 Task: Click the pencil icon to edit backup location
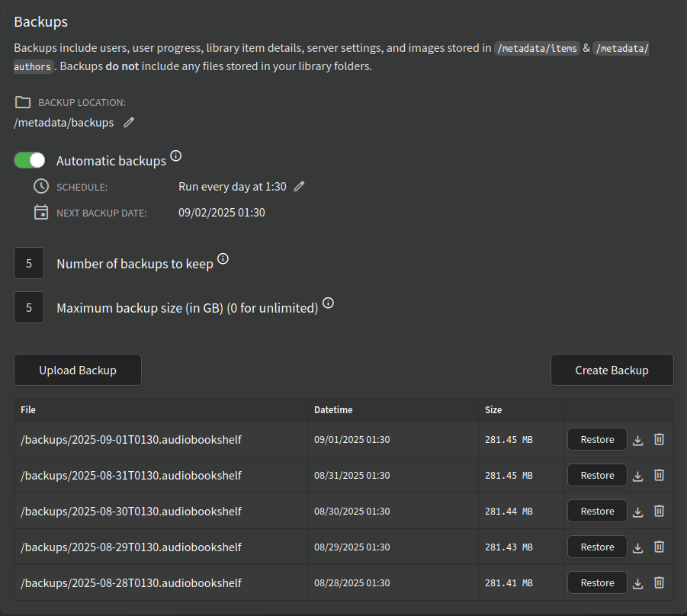(128, 123)
